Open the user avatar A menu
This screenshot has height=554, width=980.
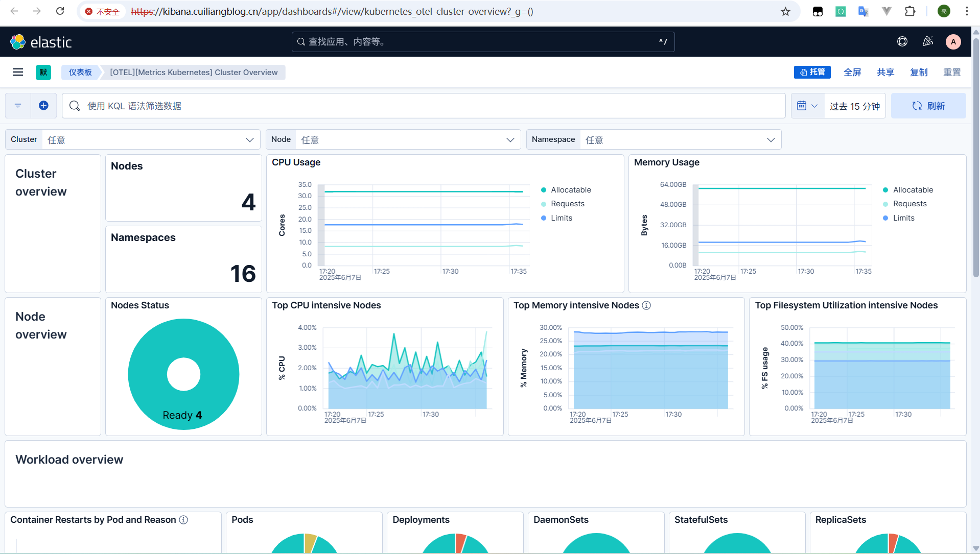point(953,42)
